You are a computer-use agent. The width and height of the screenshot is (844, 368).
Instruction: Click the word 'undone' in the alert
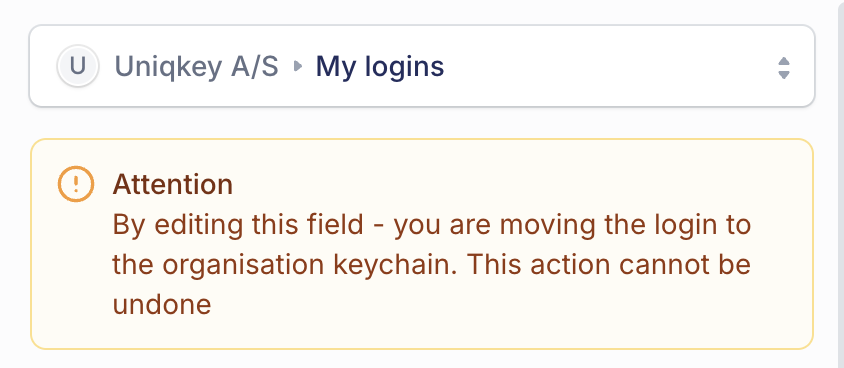point(161,305)
